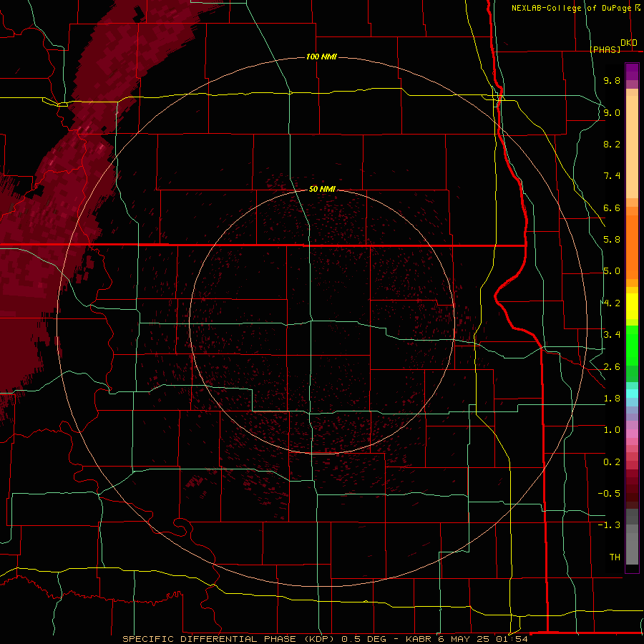Select the "5.0" legend value
The height and width of the screenshot is (644, 644).
coord(612,271)
